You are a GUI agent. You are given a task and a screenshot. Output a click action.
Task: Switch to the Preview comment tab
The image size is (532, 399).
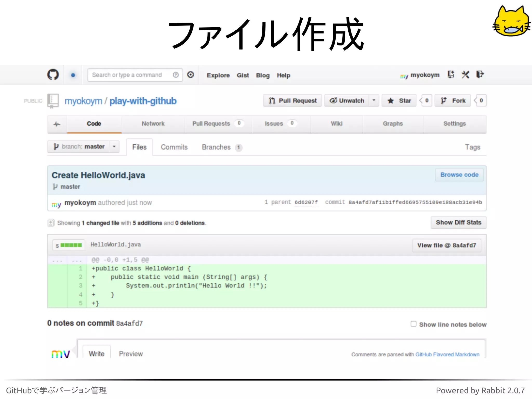tap(131, 354)
